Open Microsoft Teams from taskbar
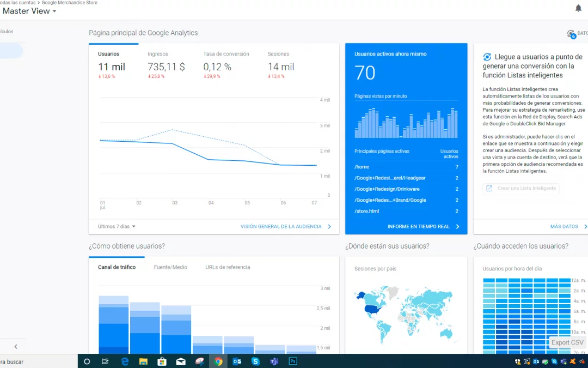The image size is (588, 368). [x=274, y=361]
